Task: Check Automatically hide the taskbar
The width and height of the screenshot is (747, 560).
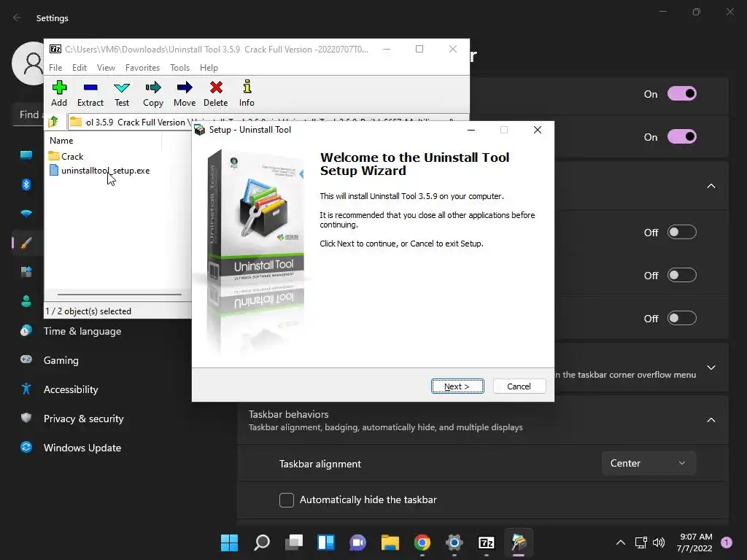Action: tap(286, 500)
